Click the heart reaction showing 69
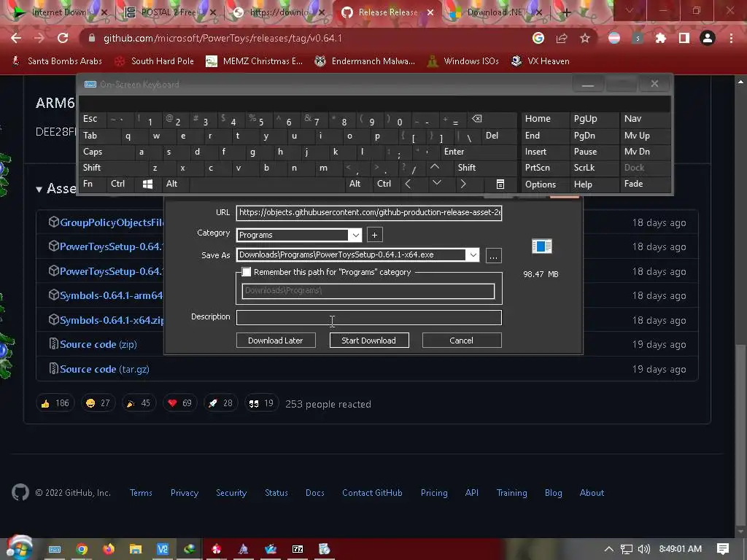This screenshot has width=747, height=560. 179,403
